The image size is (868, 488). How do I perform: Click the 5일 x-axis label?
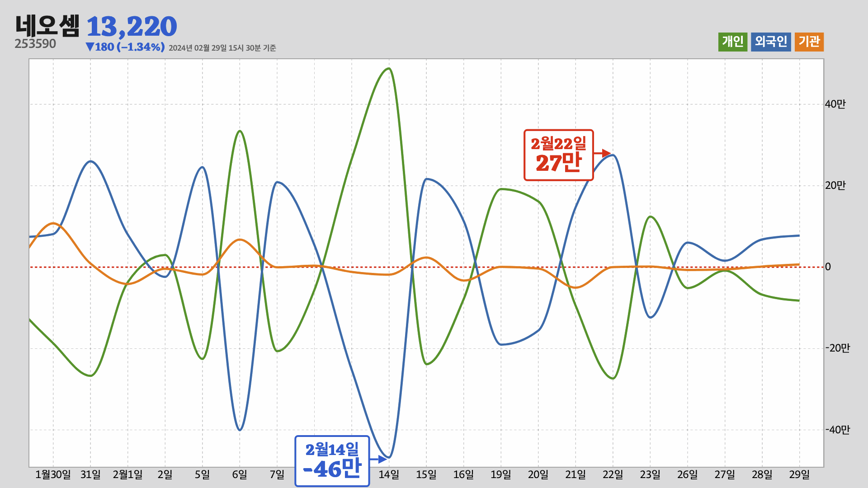pos(202,475)
